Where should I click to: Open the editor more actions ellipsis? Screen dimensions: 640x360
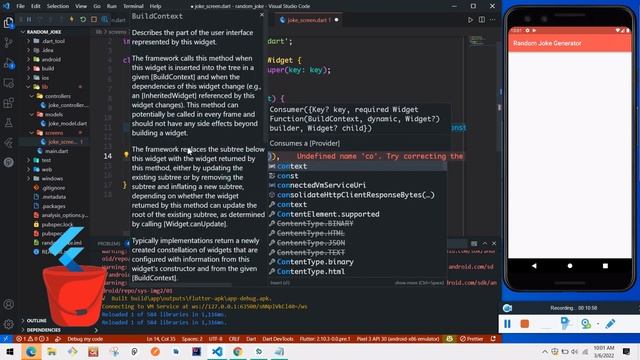click(493, 20)
